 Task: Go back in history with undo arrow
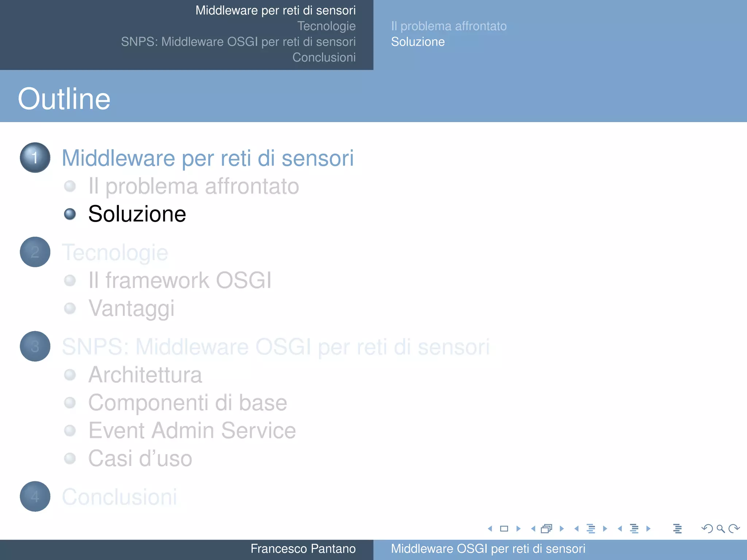pyautogui.click(x=707, y=529)
